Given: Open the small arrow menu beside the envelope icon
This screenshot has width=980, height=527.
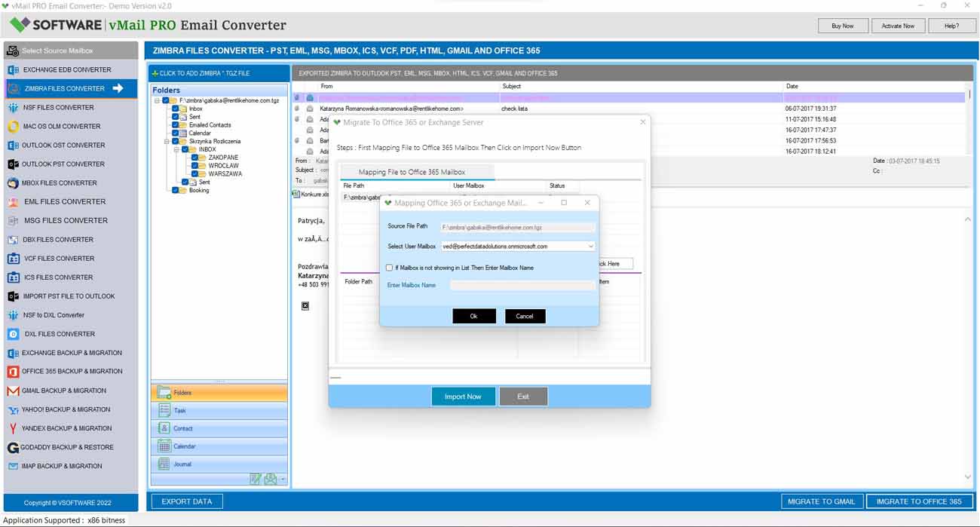Looking at the screenshot, I should [x=283, y=480].
